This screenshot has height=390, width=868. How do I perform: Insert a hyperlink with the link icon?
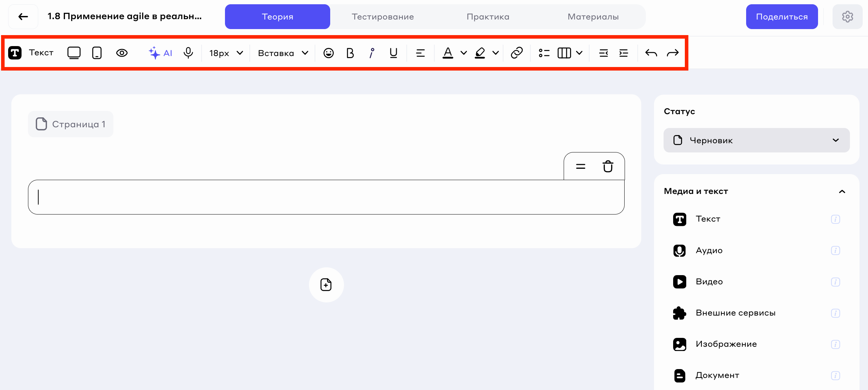tap(517, 53)
